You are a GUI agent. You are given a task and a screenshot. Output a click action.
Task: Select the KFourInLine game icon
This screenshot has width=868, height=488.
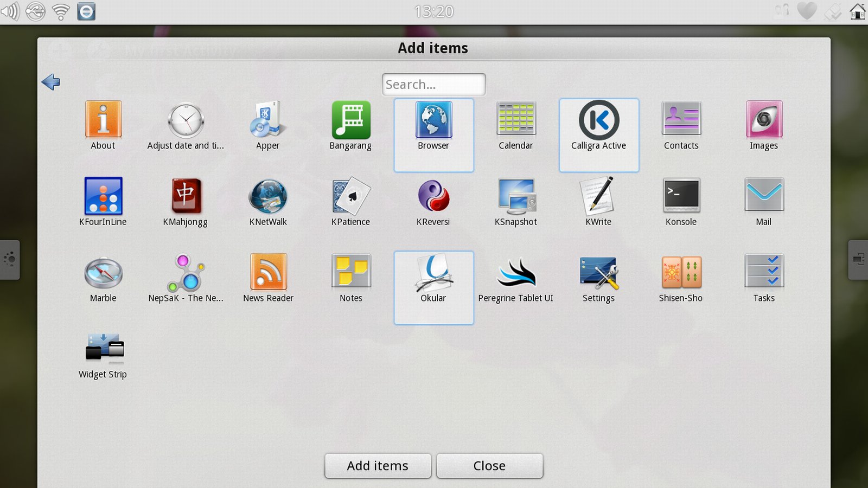[103, 196]
